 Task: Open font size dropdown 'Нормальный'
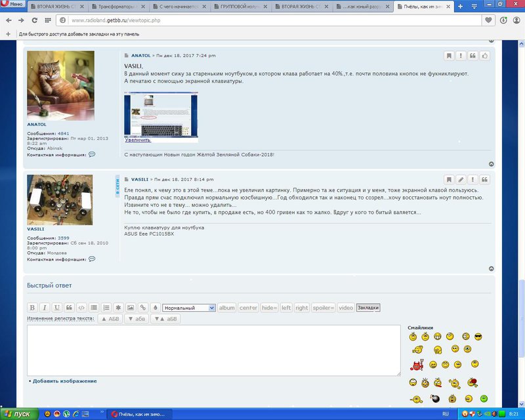point(189,308)
